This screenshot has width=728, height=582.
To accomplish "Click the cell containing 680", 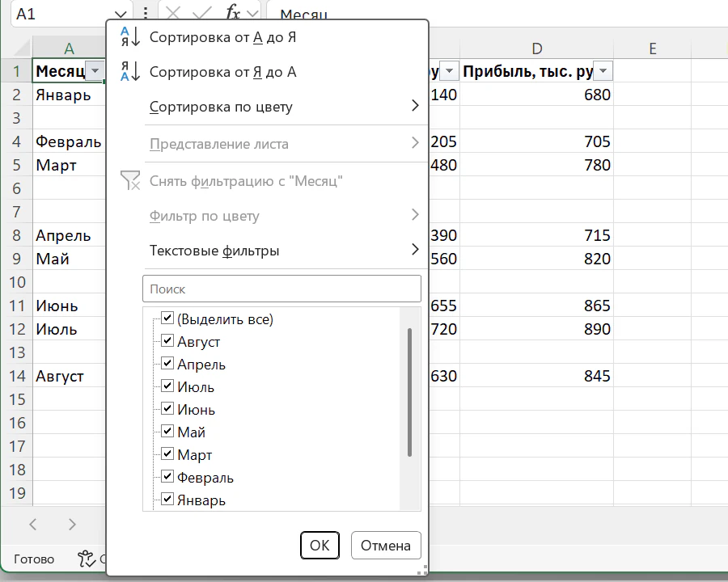I will (537, 95).
